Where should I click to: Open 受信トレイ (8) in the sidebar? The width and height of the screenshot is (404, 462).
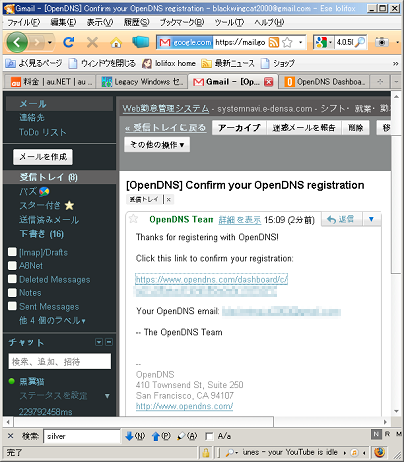[x=49, y=177]
